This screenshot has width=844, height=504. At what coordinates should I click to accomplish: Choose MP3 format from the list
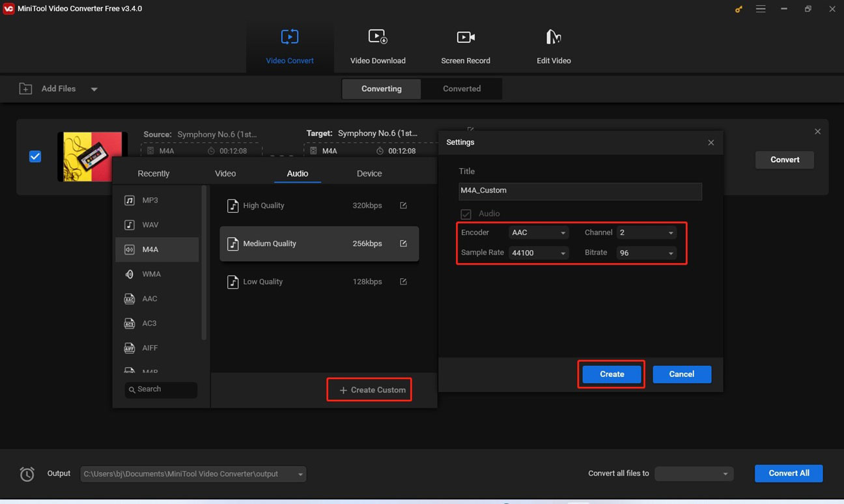(x=157, y=200)
